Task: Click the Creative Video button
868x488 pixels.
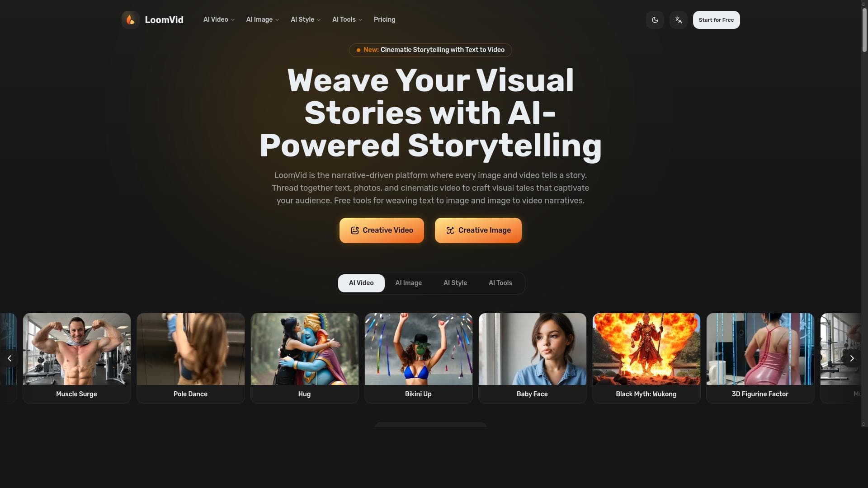Action: coord(382,230)
